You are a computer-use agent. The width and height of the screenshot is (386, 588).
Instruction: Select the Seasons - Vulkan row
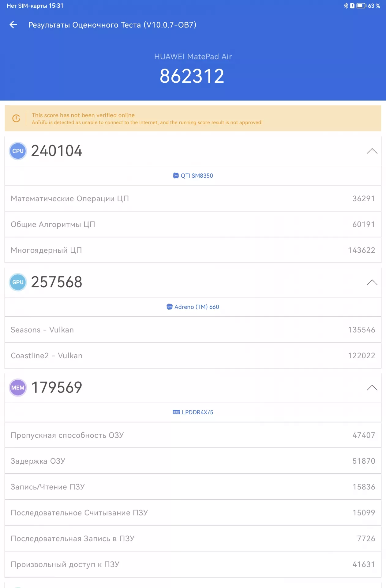(193, 330)
